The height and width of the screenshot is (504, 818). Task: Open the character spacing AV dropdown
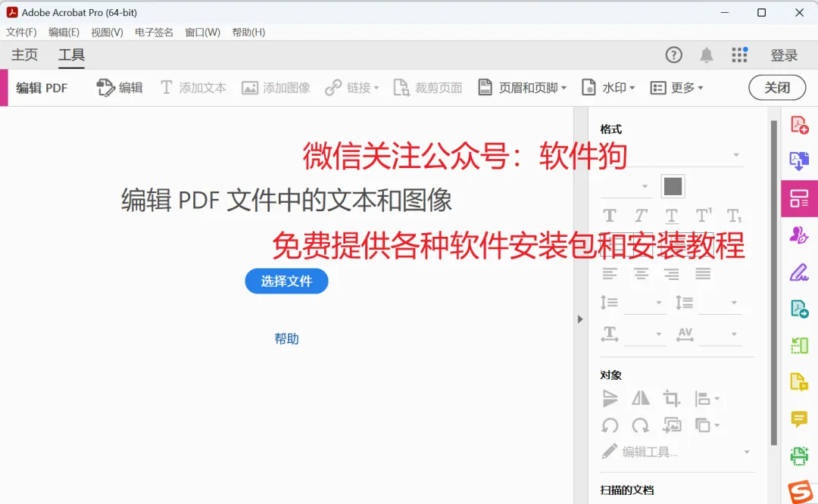[x=720, y=334]
